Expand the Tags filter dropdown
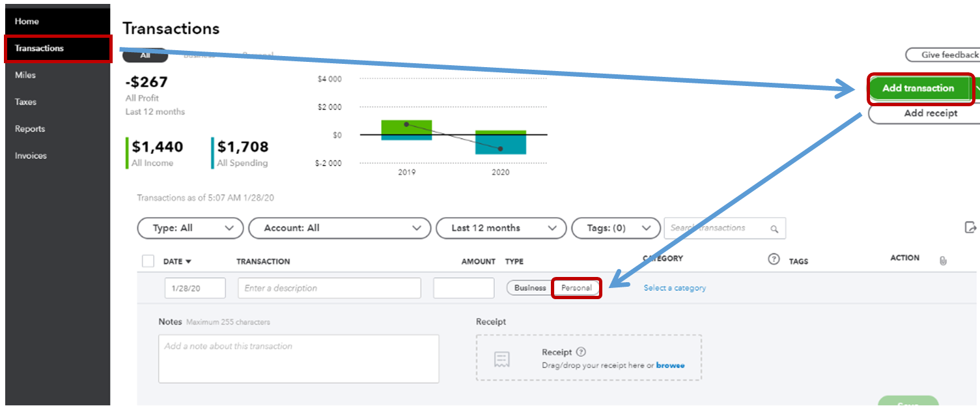 pyautogui.click(x=615, y=228)
